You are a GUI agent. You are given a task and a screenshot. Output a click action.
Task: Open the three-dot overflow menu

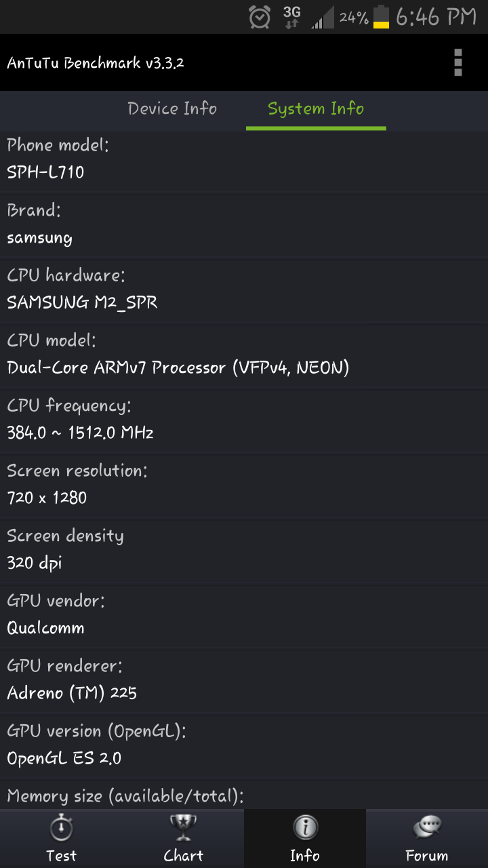pos(458,62)
